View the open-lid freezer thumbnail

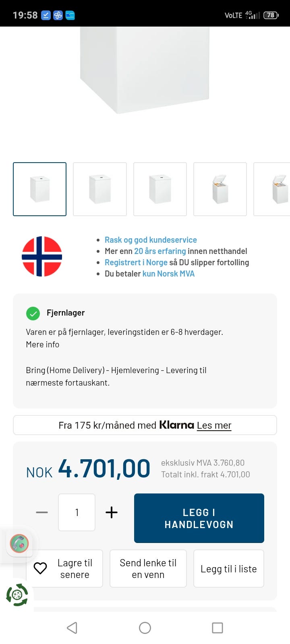click(220, 189)
